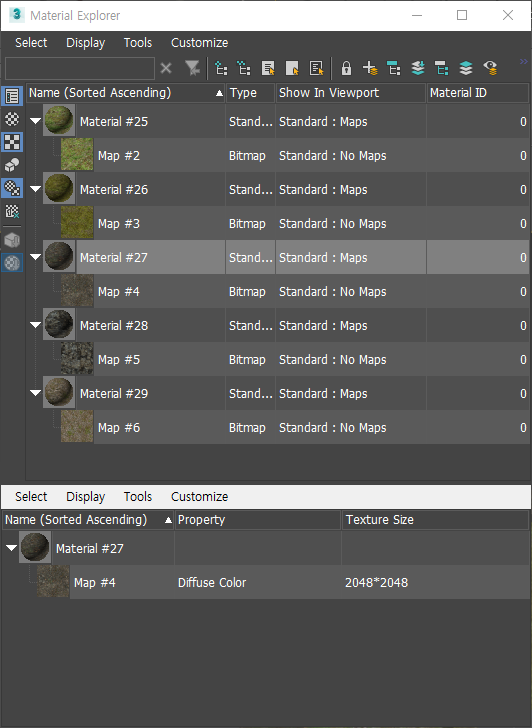
Task: Collapse the Material #25 tree node
Action: pyautogui.click(x=35, y=121)
